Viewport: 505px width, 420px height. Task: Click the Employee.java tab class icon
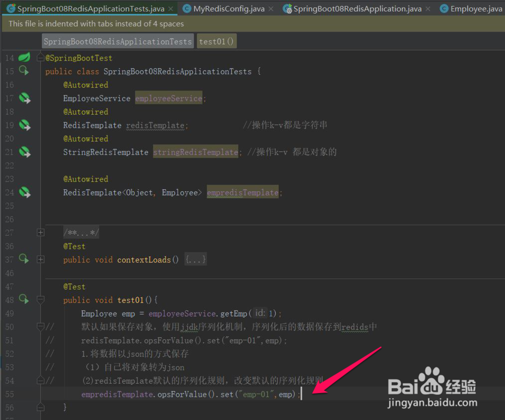point(444,9)
